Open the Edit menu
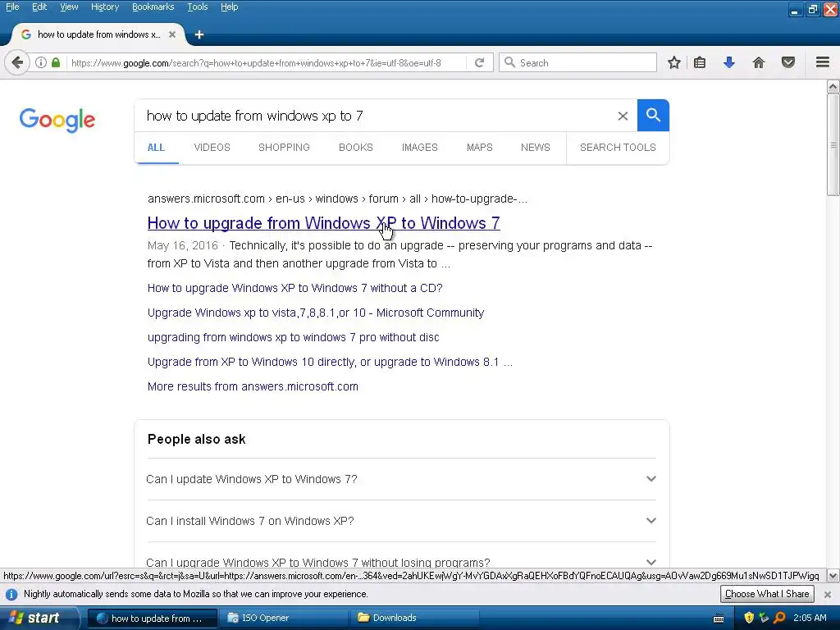Viewport: 840px width, 630px height. [x=39, y=7]
